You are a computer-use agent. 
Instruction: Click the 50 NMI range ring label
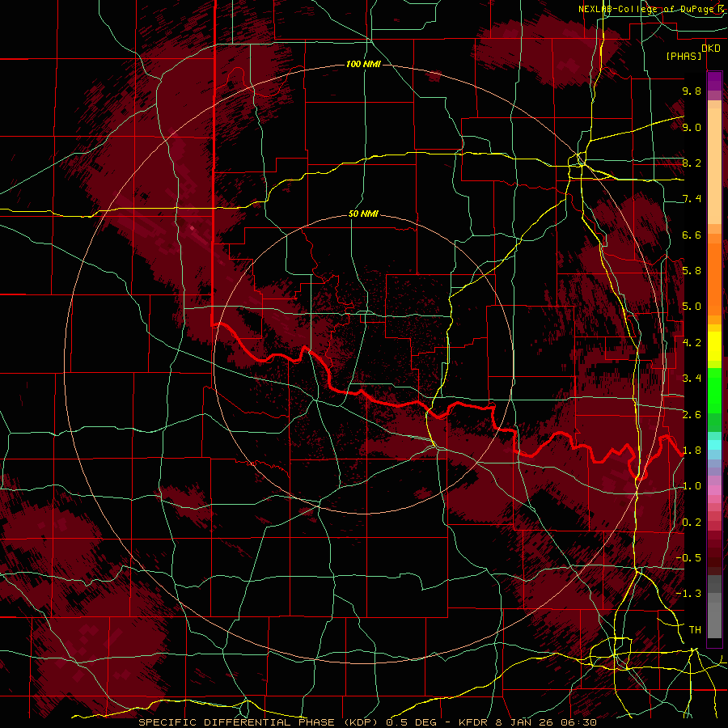pos(363,214)
